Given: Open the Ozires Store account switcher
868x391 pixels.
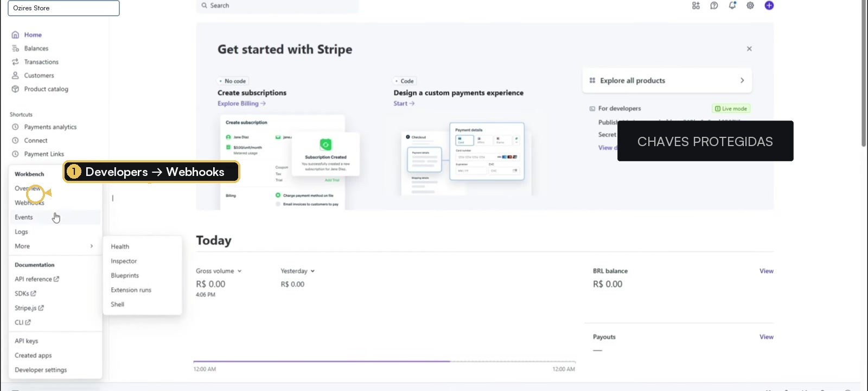Looking at the screenshot, I should click(63, 8).
